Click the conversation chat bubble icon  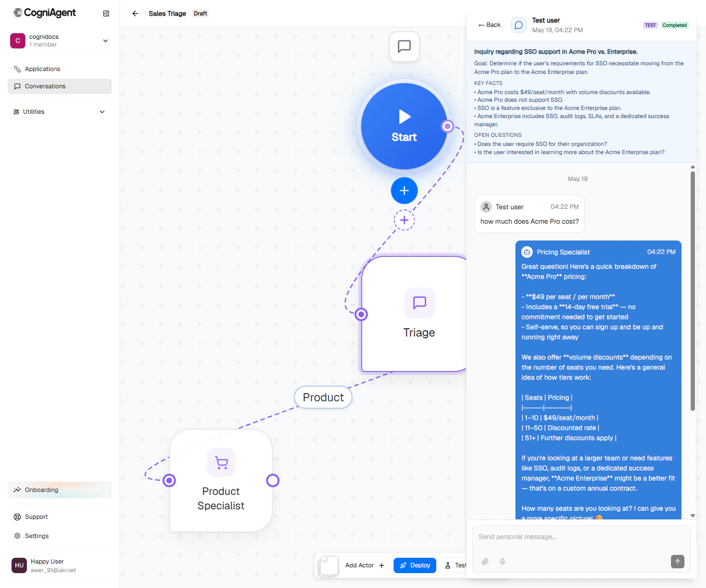519,25
